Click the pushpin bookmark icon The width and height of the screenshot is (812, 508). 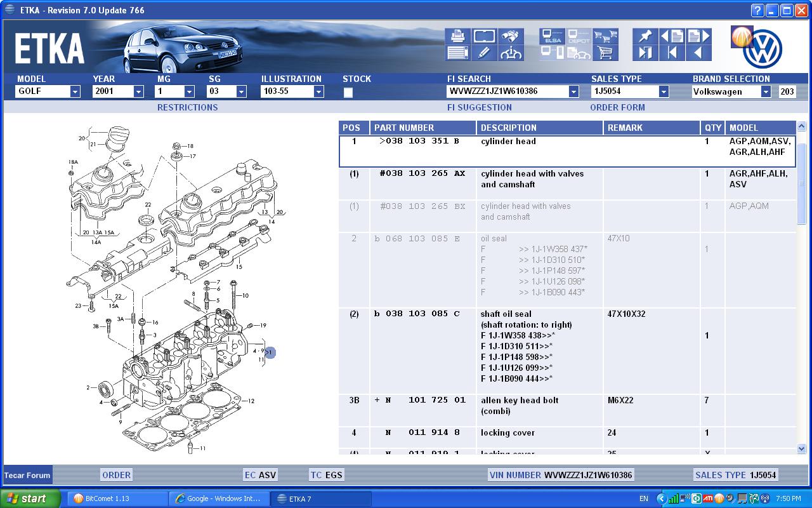pyautogui.click(x=646, y=36)
